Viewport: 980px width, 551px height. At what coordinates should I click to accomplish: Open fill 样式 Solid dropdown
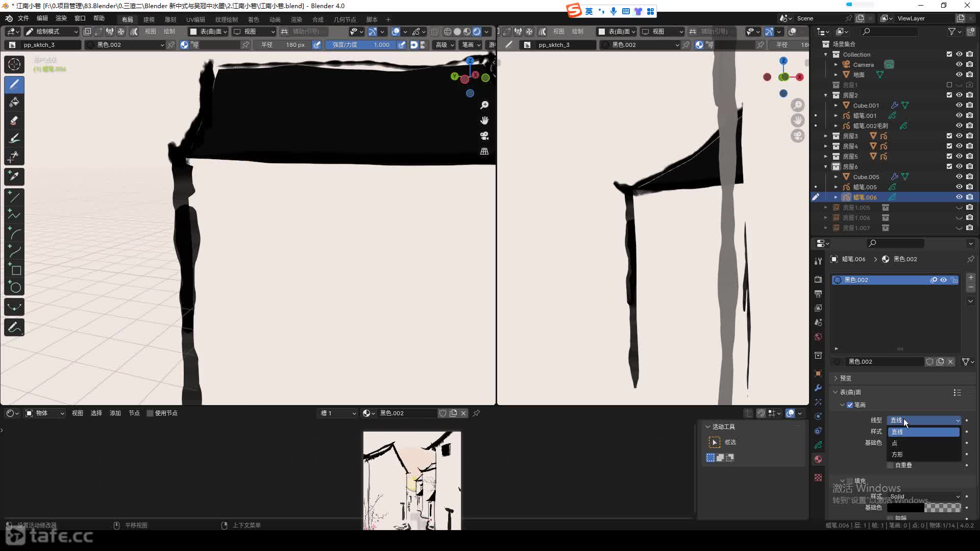924,496
